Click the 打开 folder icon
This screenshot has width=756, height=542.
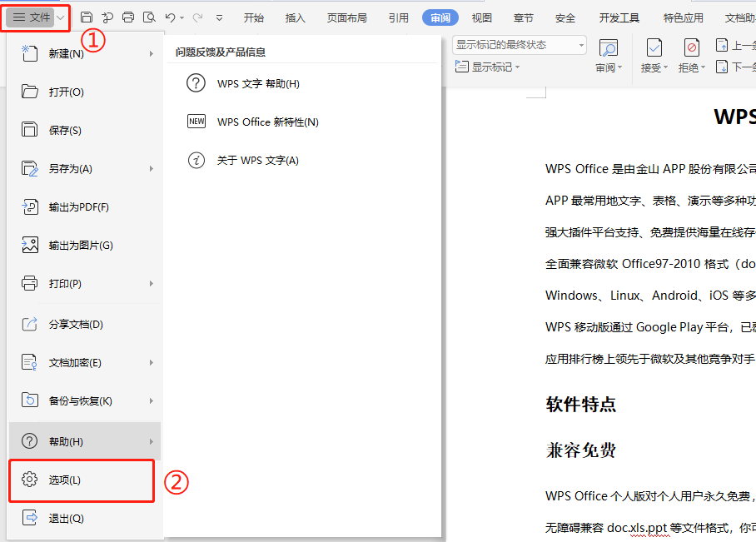[x=29, y=91]
